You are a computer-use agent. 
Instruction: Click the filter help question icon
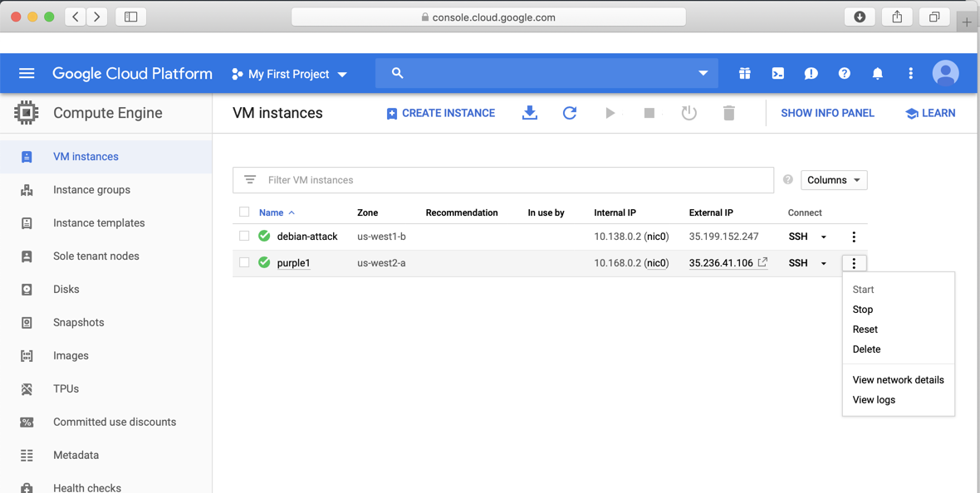pyautogui.click(x=788, y=180)
